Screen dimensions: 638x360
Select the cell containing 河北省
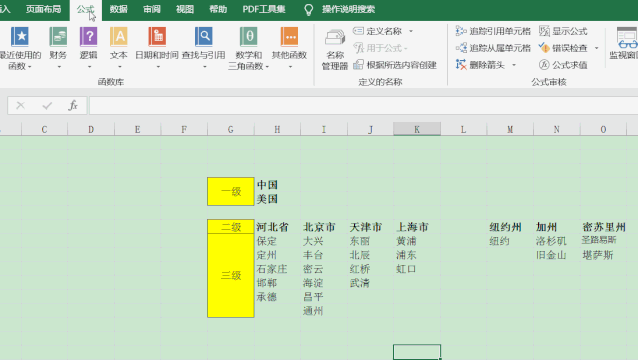pyautogui.click(x=277, y=227)
